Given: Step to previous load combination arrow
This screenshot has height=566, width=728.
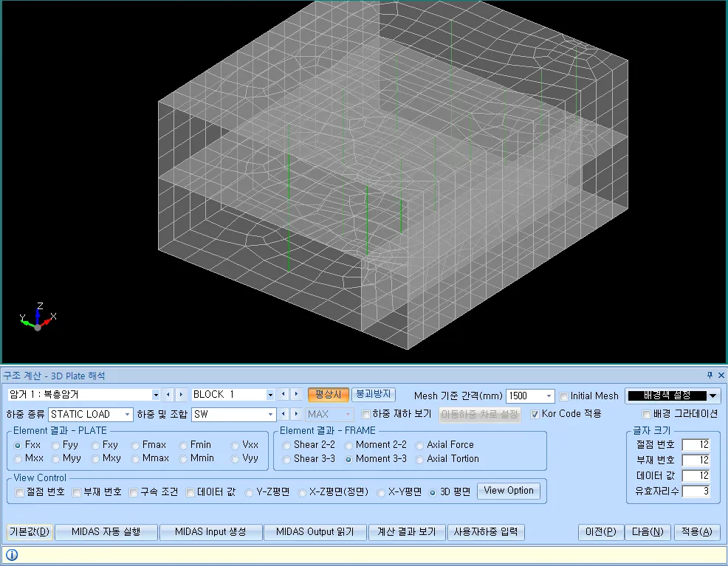Looking at the screenshot, I should 284,414.
